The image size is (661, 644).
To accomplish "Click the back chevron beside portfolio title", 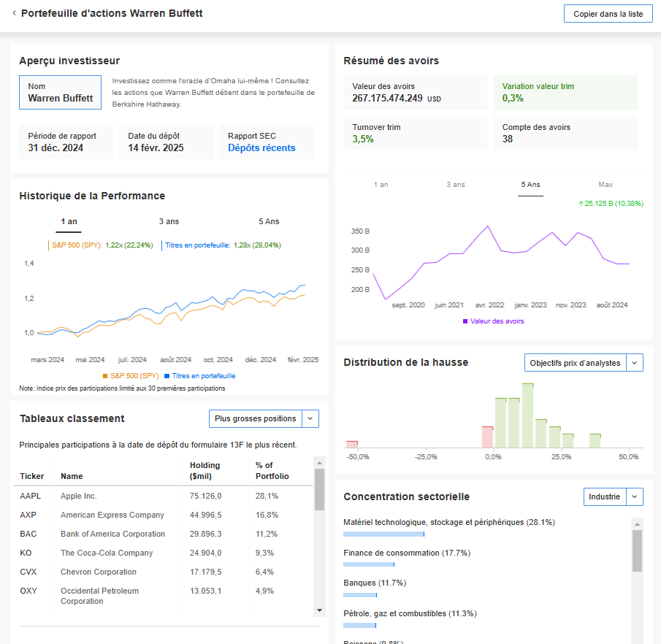I will 14,14.
